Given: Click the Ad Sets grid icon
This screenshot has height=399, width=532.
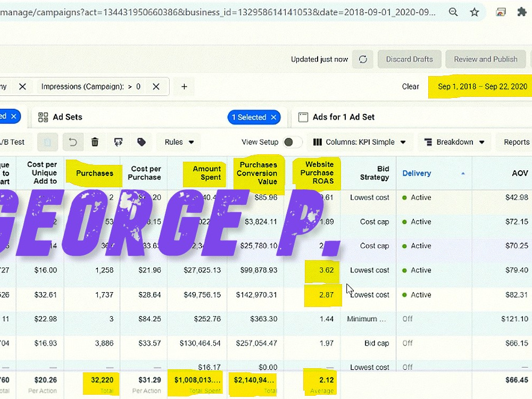Looking at the screenshot, I should point(43,117).
